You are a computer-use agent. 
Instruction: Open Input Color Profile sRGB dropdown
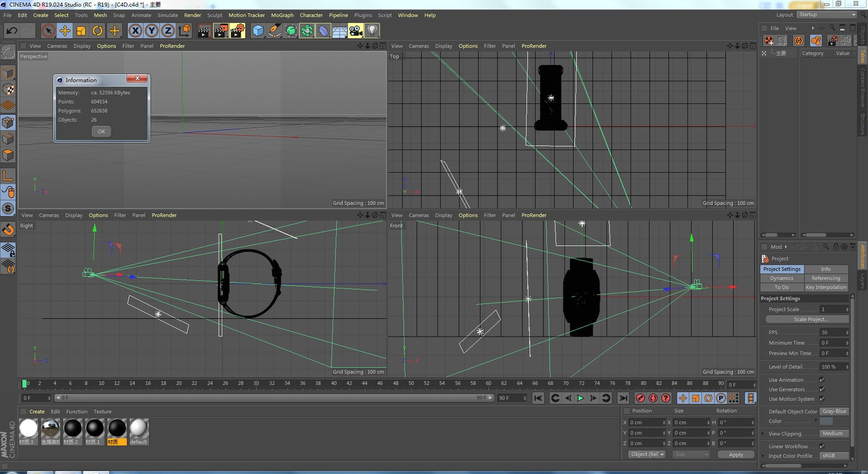(835, 455)
